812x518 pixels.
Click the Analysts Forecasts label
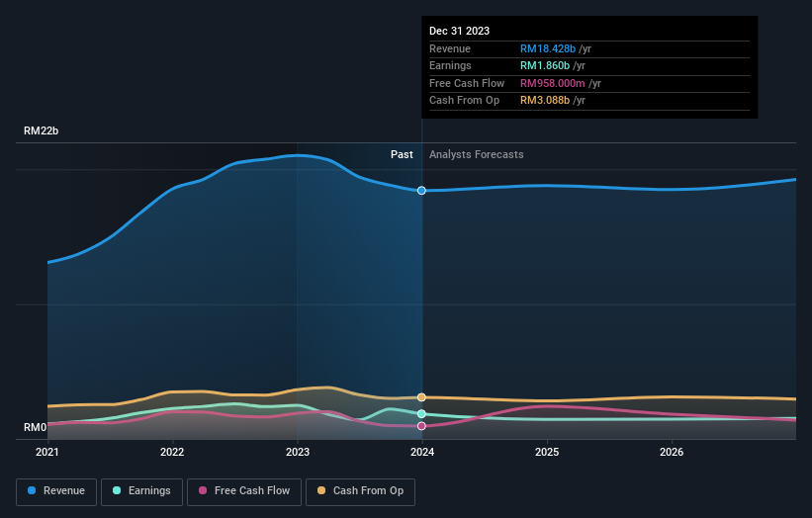click(x=477, y=155)
